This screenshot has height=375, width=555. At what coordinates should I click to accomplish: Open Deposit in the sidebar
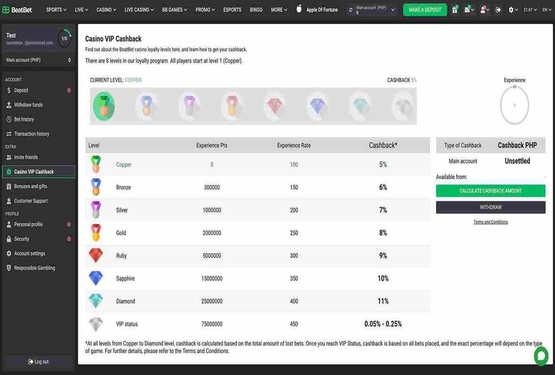click(x=38, y=90)
